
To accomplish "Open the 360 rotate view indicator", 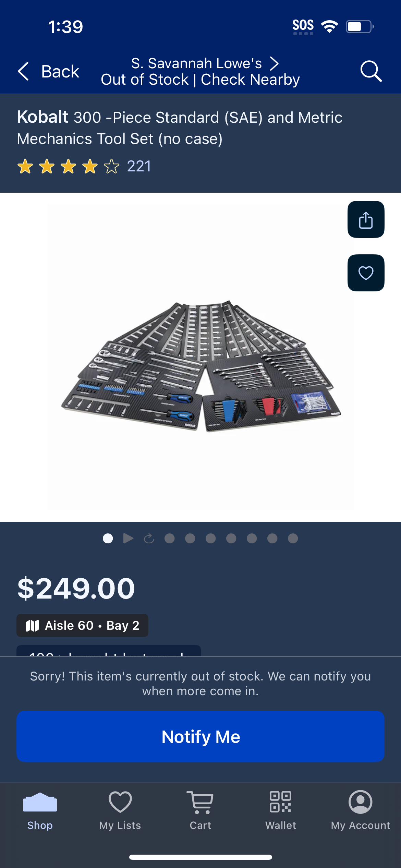I will click(149, 538).
